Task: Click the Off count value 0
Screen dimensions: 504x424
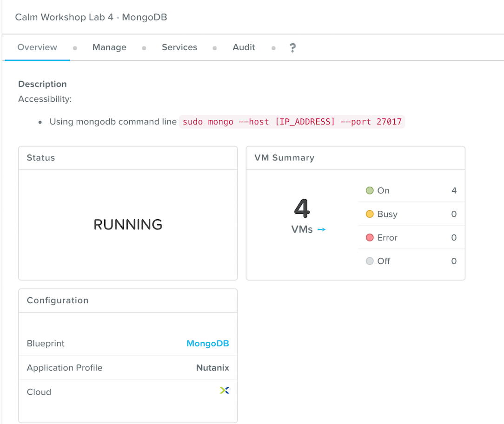Action: pyautogui.click(x=454, y=261)
